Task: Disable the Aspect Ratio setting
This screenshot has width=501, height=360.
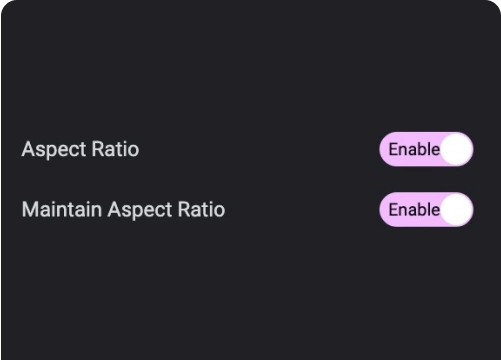Action: coord(426,149)
